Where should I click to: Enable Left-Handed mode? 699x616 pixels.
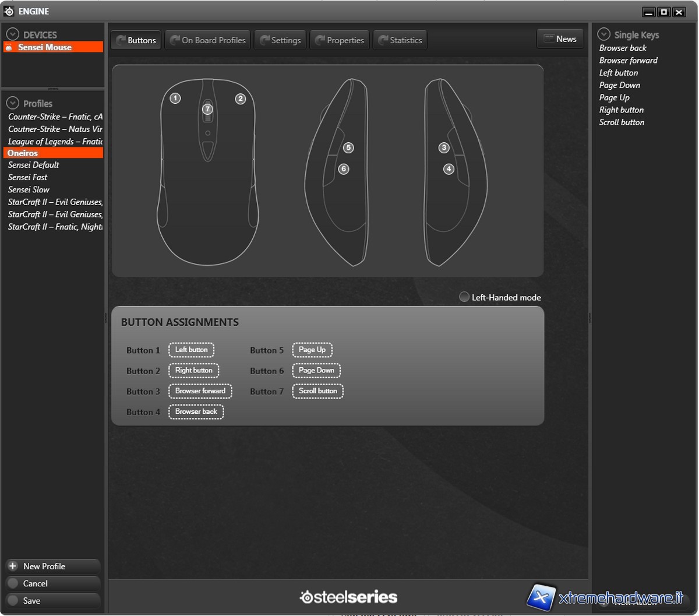(x=464, y=297)
